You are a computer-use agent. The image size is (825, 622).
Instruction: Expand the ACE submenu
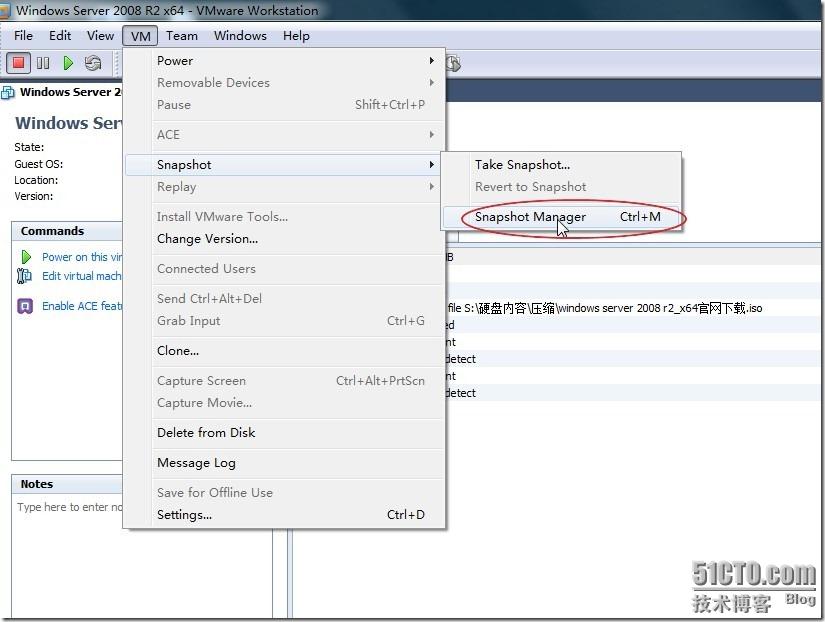click(285, 135)
